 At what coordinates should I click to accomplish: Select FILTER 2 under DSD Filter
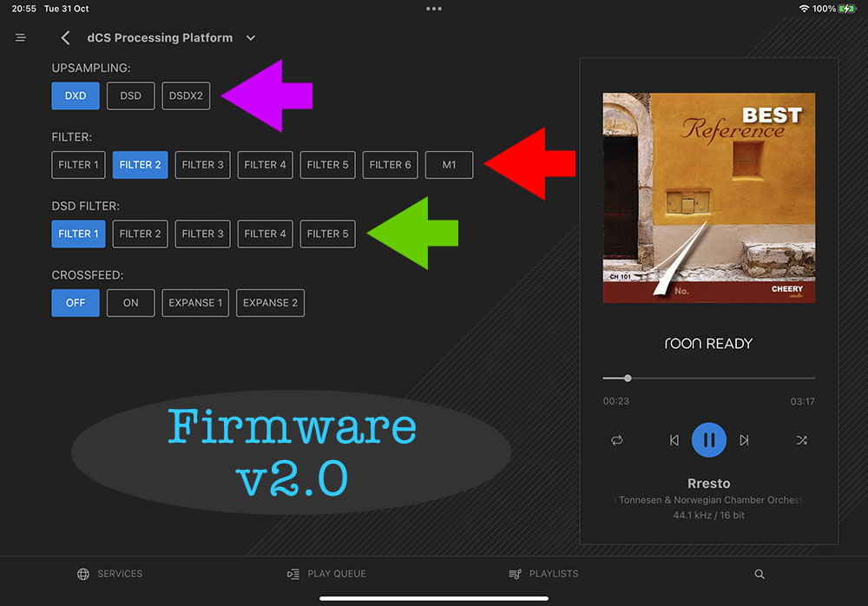(x=140, y=234)
